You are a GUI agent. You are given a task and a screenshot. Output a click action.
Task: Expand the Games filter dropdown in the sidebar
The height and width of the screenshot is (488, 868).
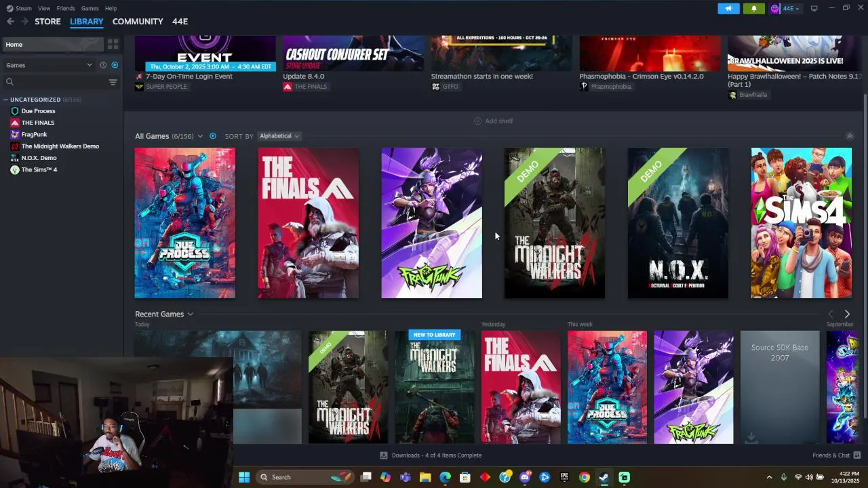pos(49,65)
